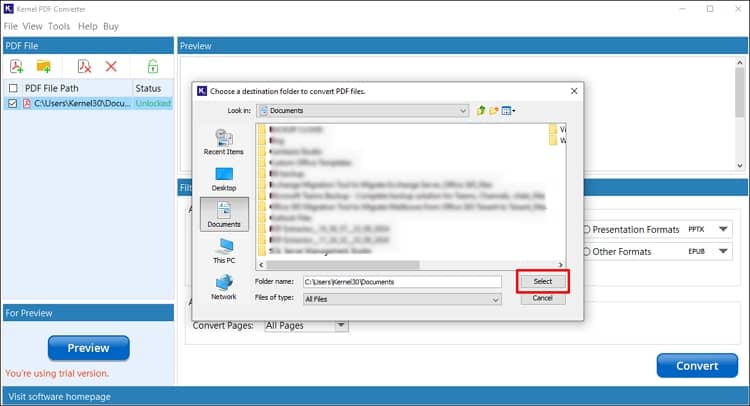This screenshot has width=750, height=406.
Task: Click the blue Preview button
Action: point(88,348)
